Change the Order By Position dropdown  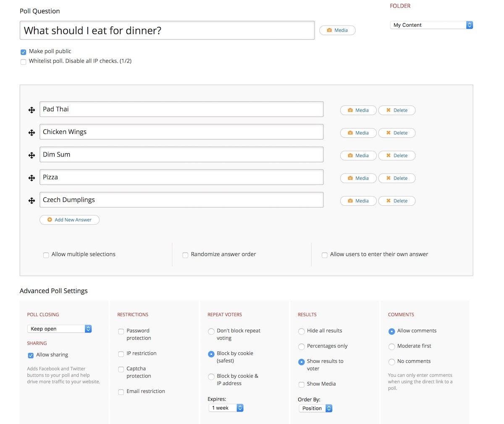[x=315, y=408]
